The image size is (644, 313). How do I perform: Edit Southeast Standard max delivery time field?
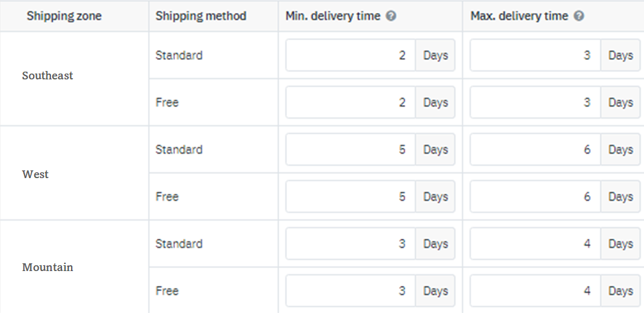pos(535,56)
